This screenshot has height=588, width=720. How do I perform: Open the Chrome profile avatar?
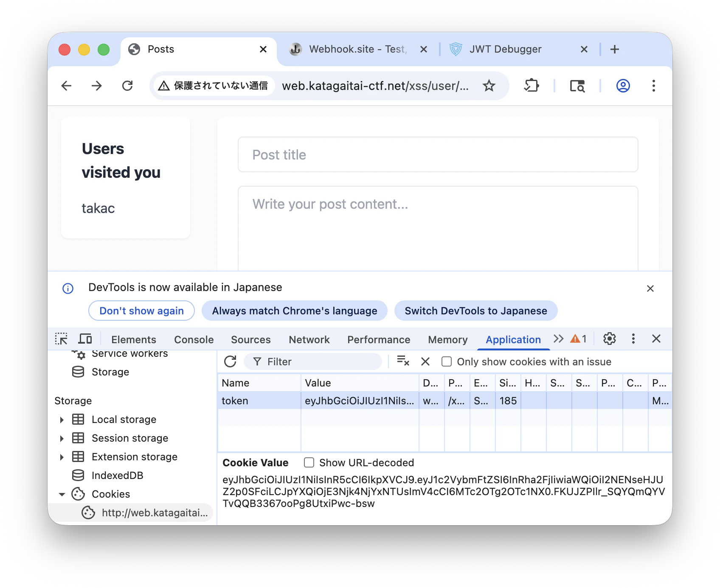coord(623,86)
